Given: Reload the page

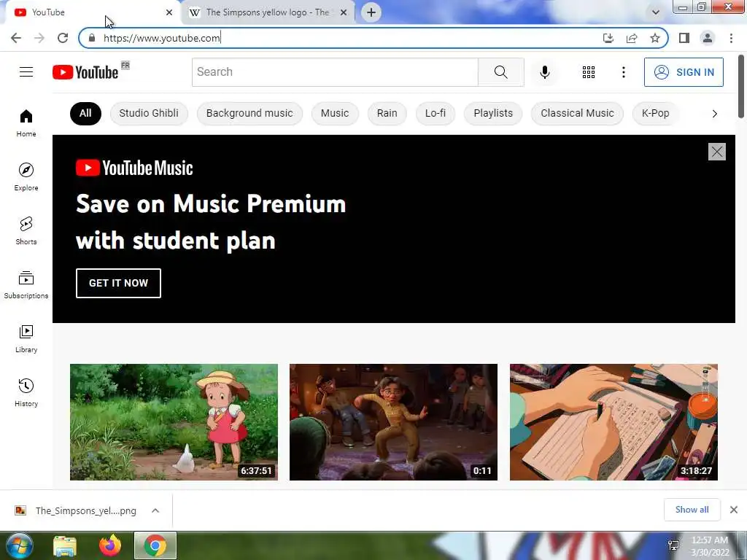Looking at the screenshot, I should tap(63, 38).
